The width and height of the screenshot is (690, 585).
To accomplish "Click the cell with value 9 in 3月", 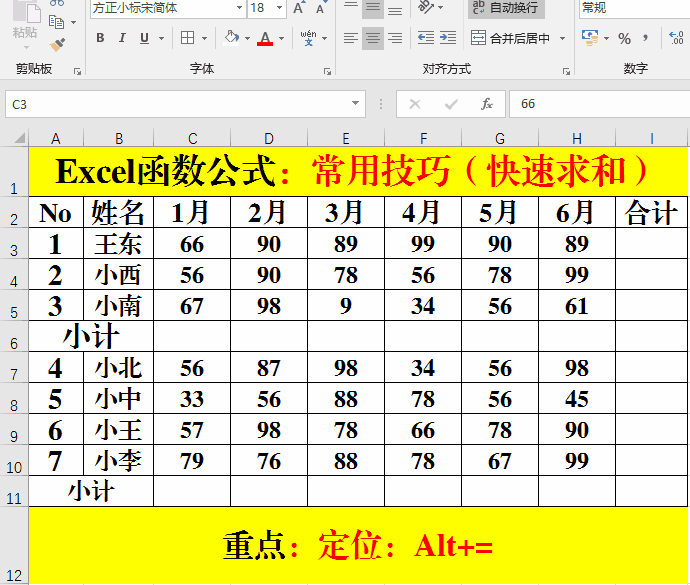I will click(346, 305).
